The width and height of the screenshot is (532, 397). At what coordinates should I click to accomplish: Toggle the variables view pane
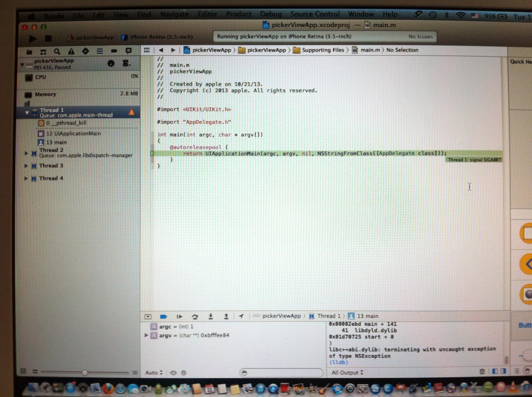495,371
